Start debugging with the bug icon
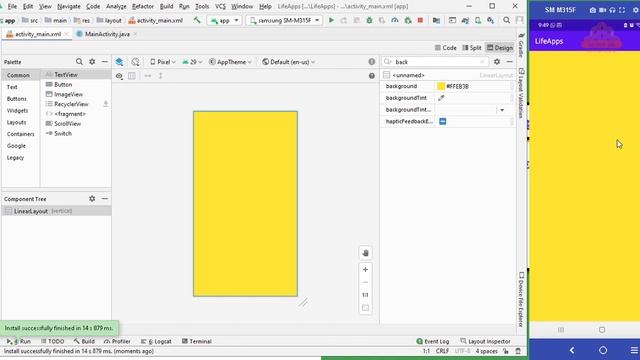Viewport: 640px width, 360px height. coord(369,20)
